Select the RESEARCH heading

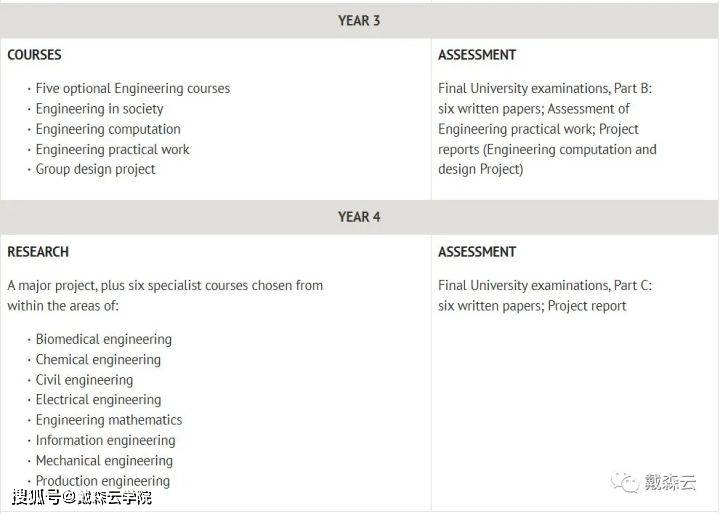click(x=38, y=252)
